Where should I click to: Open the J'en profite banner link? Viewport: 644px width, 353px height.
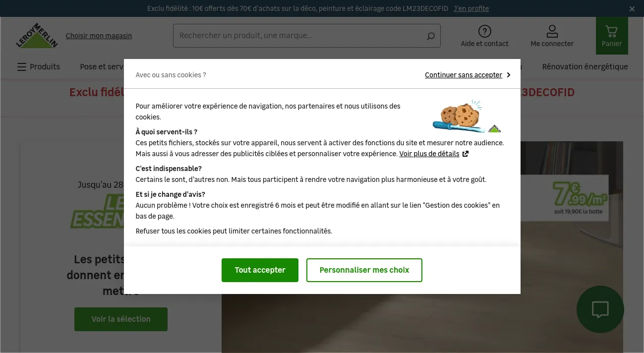click(x=471, y=8)
